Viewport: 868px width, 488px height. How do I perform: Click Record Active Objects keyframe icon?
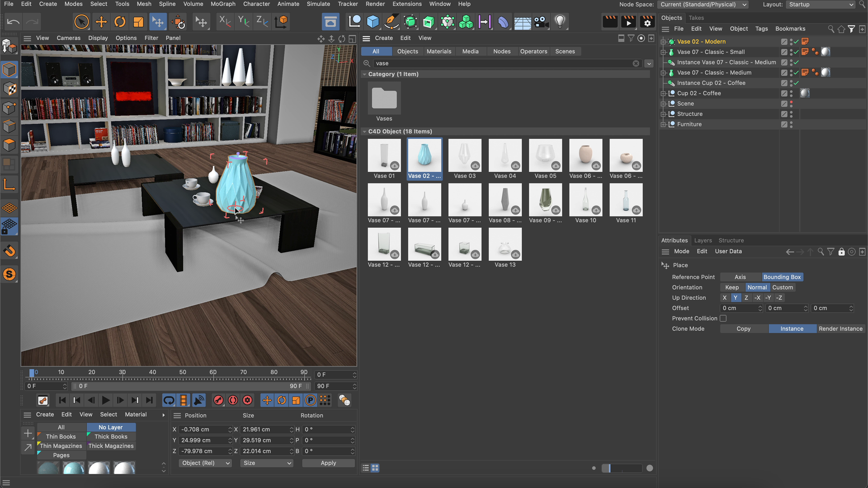(x=218, y=400)
